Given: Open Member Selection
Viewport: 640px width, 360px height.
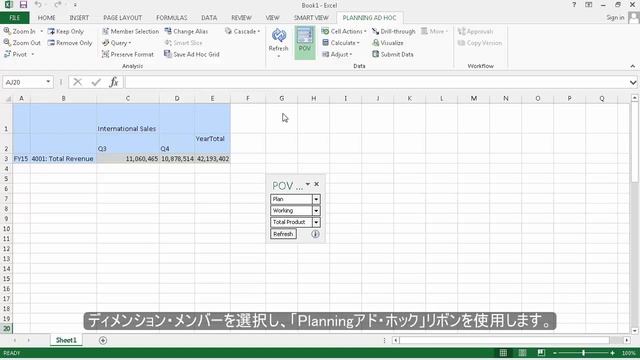Looking at the screenshot, I should [x=130, y=31].
